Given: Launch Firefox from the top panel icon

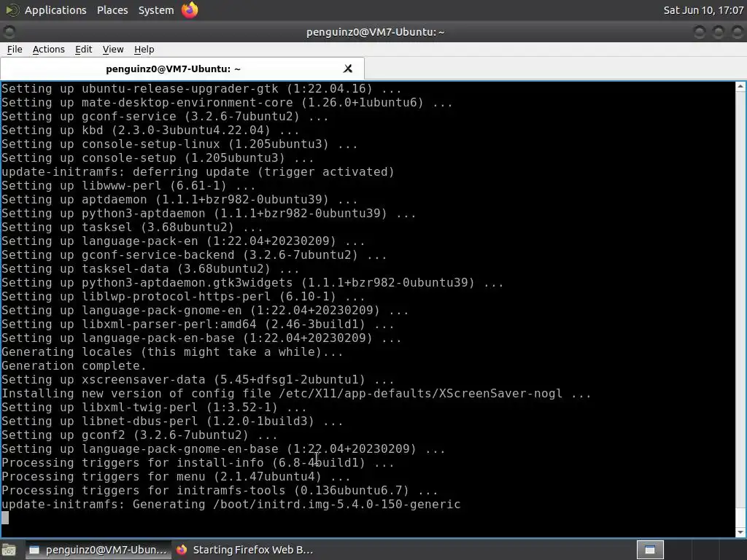Looking at the screenshot, I should (190, 10).
